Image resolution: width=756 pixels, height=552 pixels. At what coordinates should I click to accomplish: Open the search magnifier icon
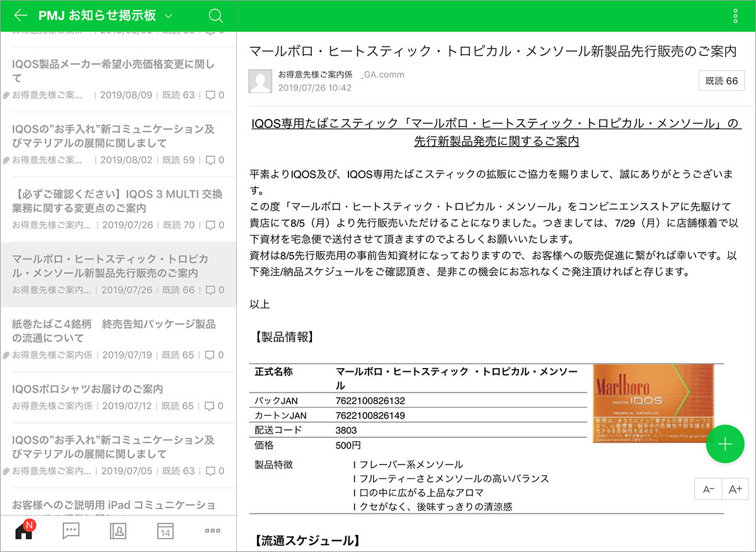215,16
